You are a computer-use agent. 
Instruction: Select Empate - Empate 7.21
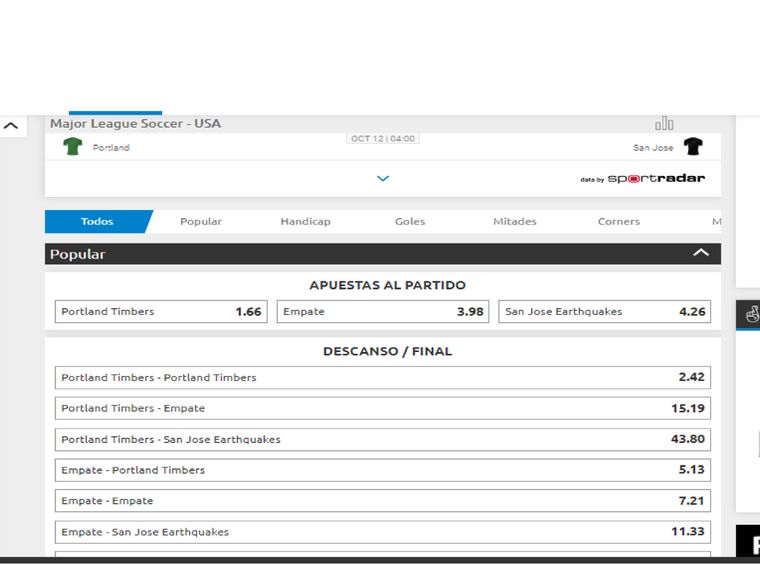383,501
